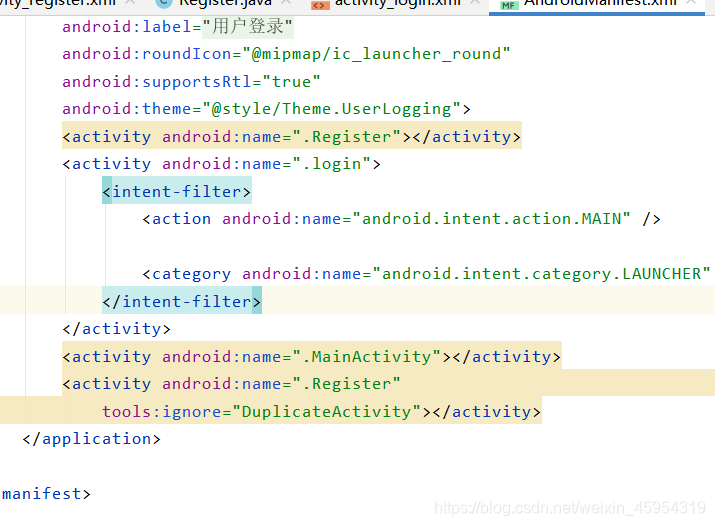Click the manifest> closing tag
This screenshot has width=715, height=526.
[x=46, y=494]
